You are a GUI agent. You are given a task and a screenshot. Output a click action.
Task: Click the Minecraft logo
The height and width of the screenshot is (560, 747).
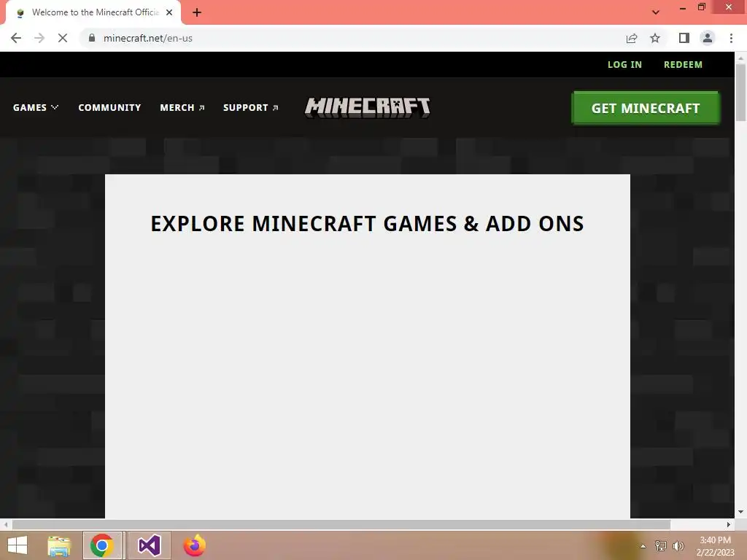(x=368, y=107)
